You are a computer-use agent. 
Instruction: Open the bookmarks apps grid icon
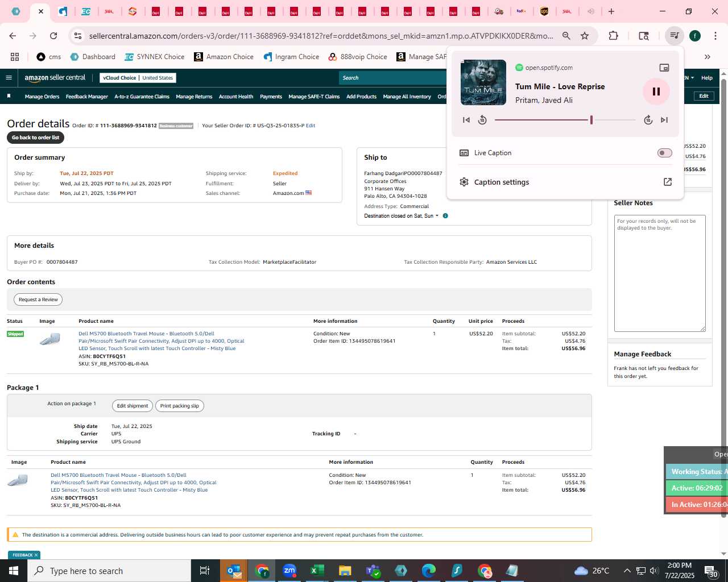[15, 57]
